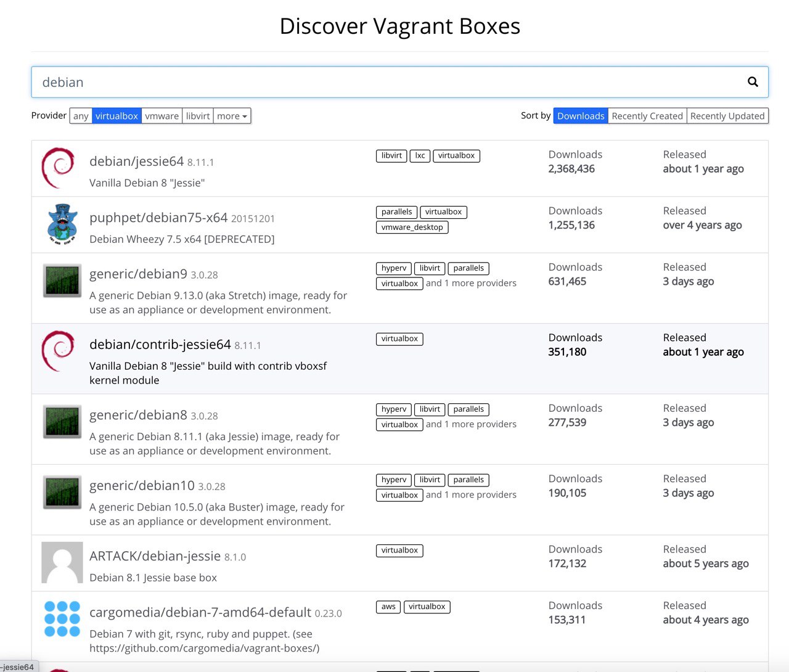The height and width of the screenshot is (672, 789).
Task: Focus the debian search field
Action: (399, 82)
